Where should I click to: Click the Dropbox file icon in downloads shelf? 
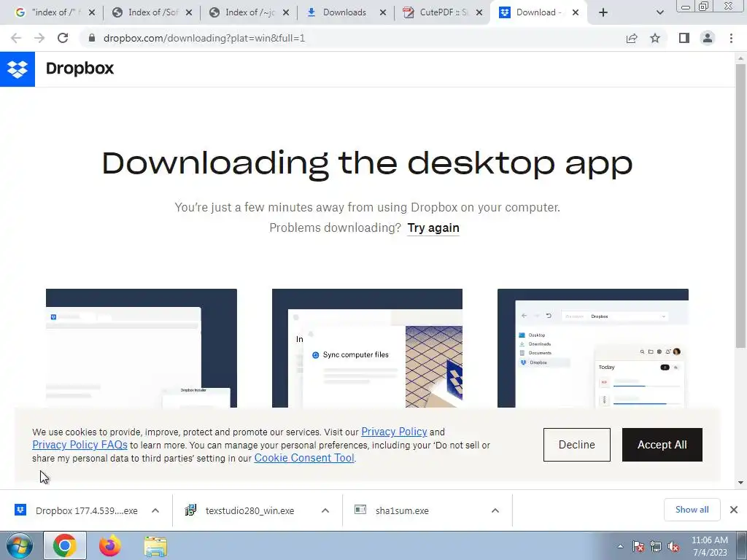[20, 510]
